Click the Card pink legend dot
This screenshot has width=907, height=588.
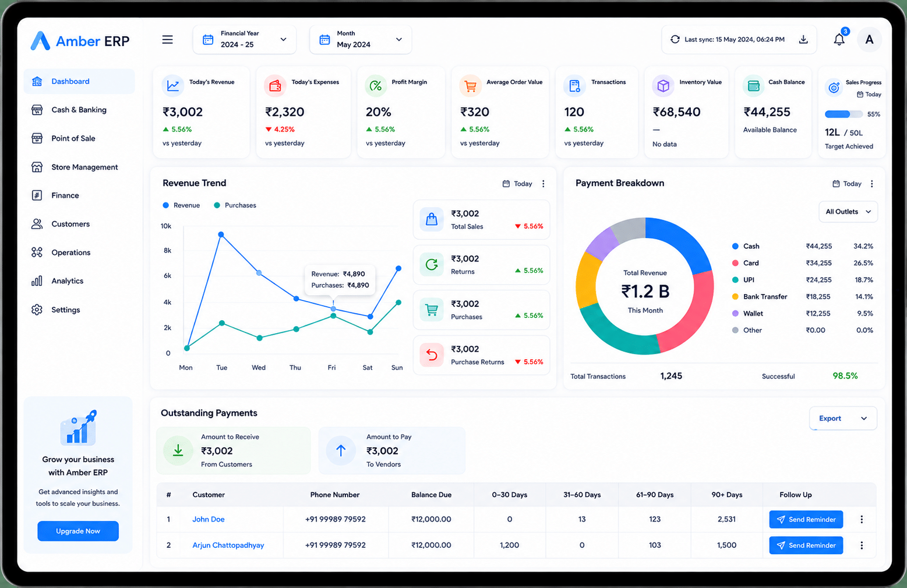click(735, 263)
